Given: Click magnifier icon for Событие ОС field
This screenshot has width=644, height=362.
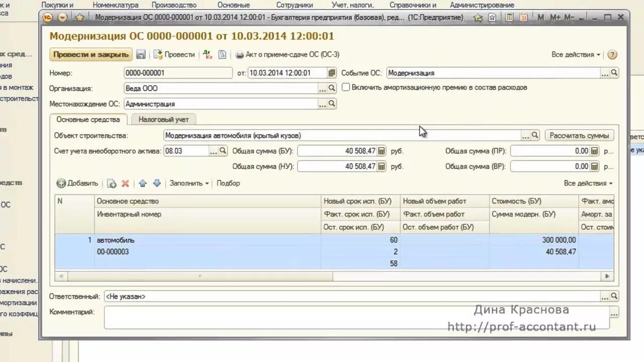Looking at the screenshot, I should tap(614, 73).
